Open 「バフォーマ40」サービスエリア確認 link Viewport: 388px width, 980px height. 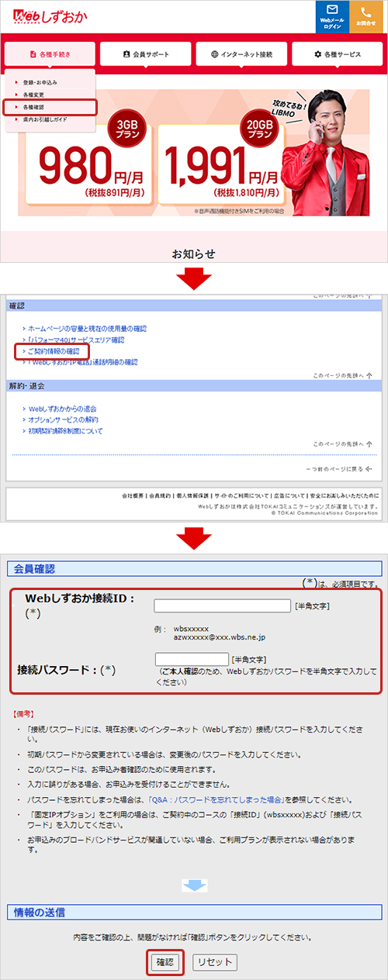pos(75,340)
